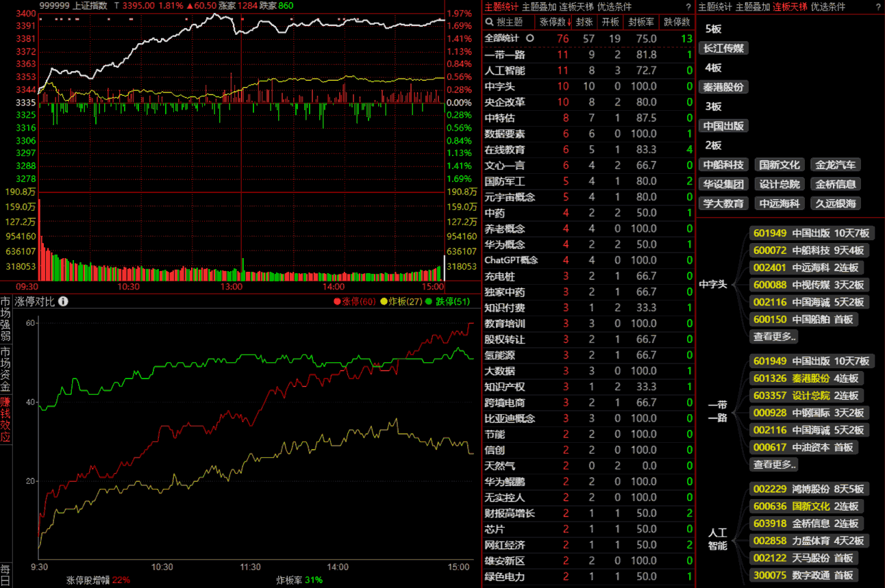This screenshot has height=588, width=885.
Task: Select the 国防军工 theme row
Action: [589, 181]
